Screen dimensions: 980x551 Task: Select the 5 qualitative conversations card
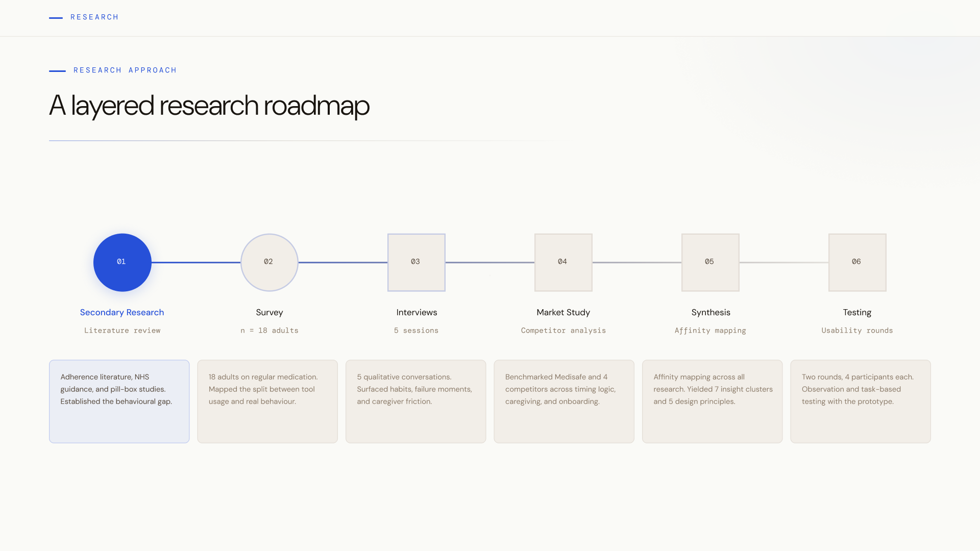415,401
